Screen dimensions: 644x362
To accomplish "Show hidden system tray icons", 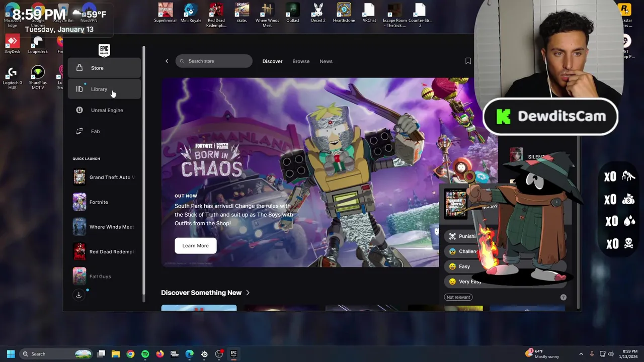I will click(x=581, y=354).
